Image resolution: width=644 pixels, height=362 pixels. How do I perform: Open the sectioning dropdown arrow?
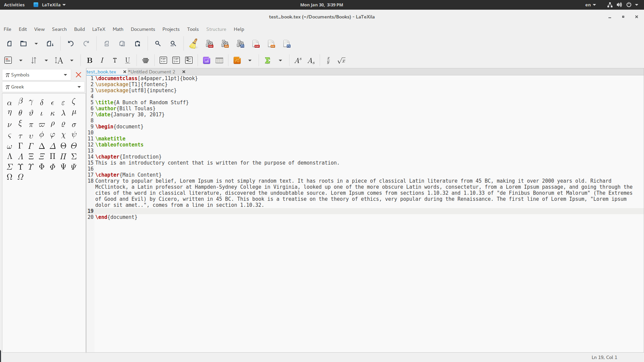(21, 60)
